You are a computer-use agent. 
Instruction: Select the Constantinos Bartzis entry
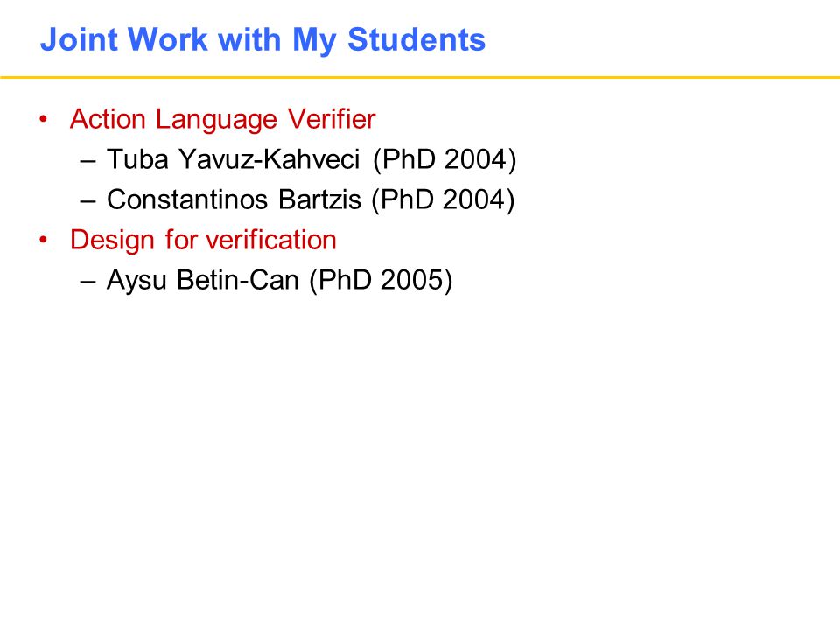click(311, 199)
